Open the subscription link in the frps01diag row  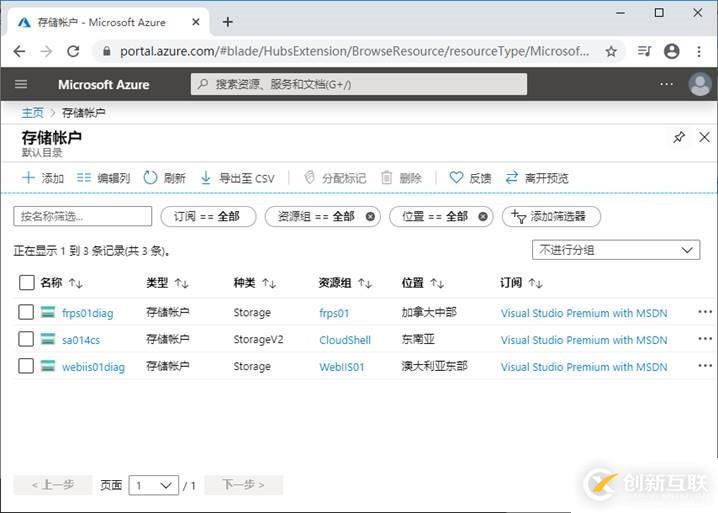[x=584, y=313]
